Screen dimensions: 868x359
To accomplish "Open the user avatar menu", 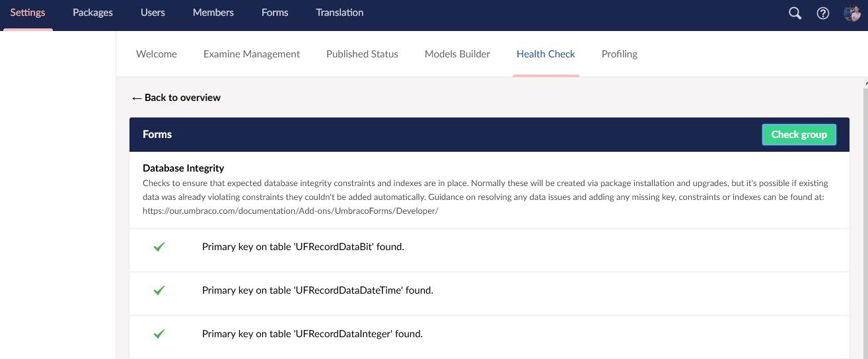I will [852, 13].
